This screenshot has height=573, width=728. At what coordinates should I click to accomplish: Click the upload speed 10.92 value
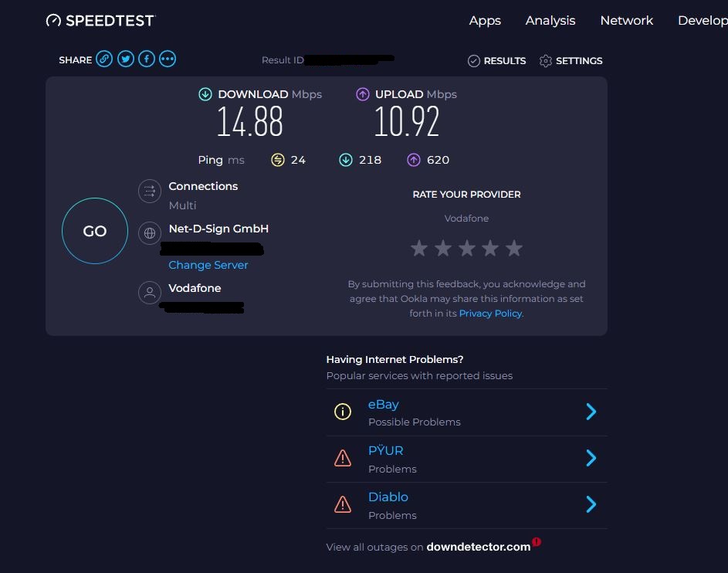[x=407, y=122]
